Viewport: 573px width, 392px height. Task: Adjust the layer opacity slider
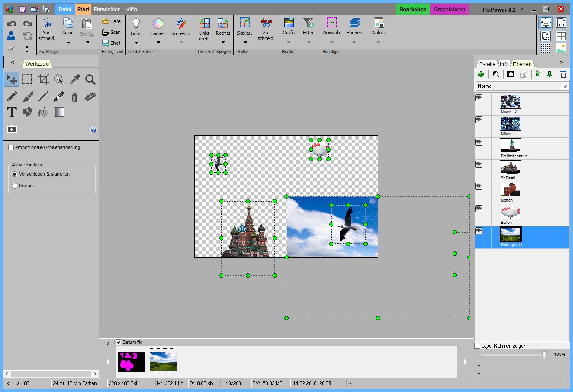pos(544,355)
